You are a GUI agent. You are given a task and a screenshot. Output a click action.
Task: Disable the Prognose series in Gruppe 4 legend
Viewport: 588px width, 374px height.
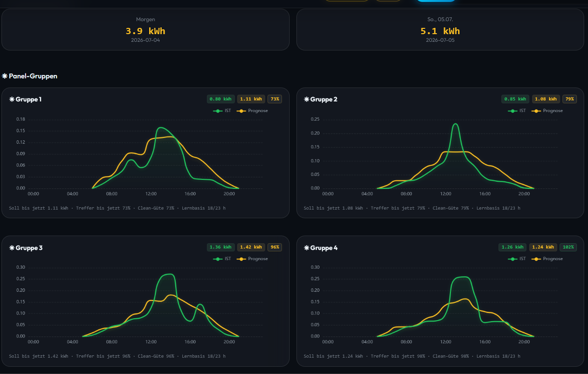[548, 259]
